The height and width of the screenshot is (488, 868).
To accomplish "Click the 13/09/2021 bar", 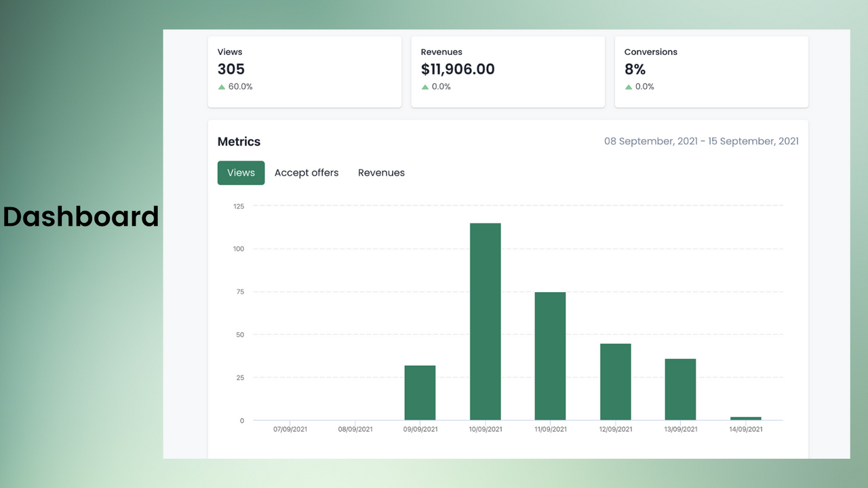I will [x=680, y=386].
